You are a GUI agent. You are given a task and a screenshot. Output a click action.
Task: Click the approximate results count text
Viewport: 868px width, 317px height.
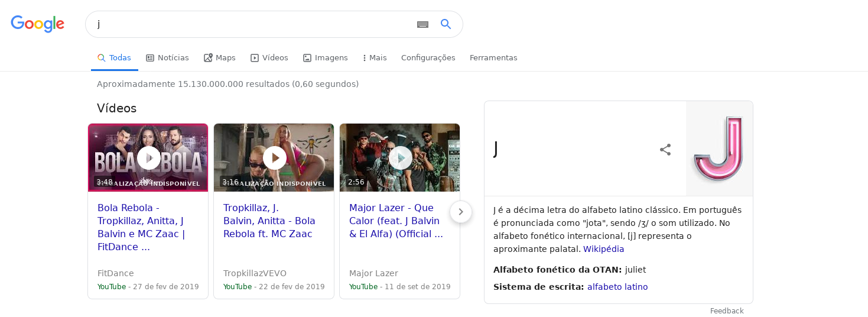pyautogui.click(x=227, y=84)
